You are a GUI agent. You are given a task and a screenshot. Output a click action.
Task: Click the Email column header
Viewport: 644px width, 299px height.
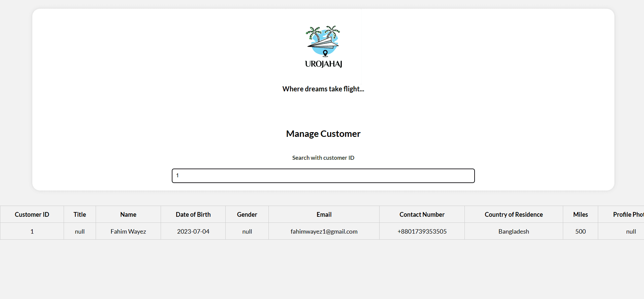324,214
